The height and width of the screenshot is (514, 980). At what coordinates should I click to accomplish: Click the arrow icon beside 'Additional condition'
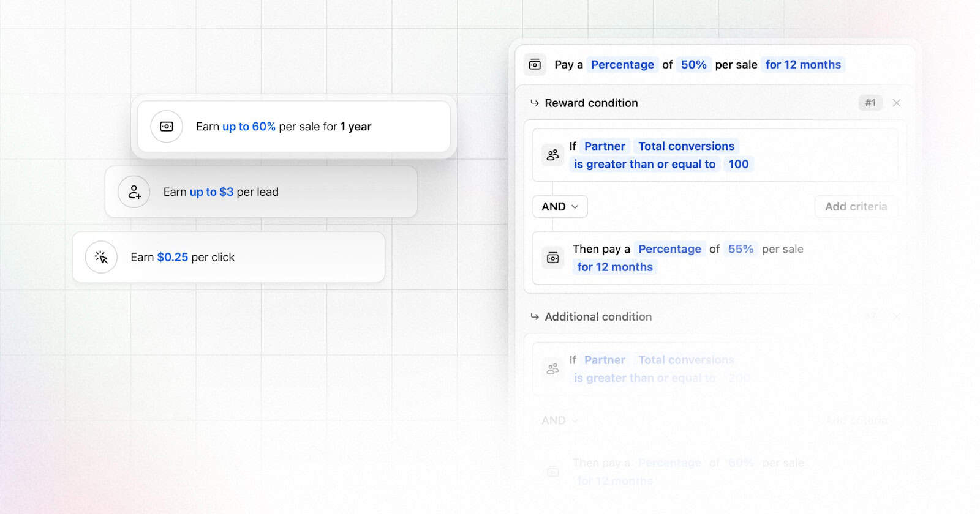535,317
